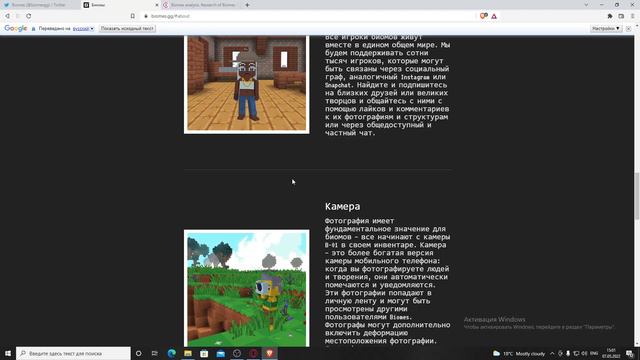The width and height of the screenshot is (640, 360).
Task: Switch to Brave browser on taskbar
Action: (269, 353)
